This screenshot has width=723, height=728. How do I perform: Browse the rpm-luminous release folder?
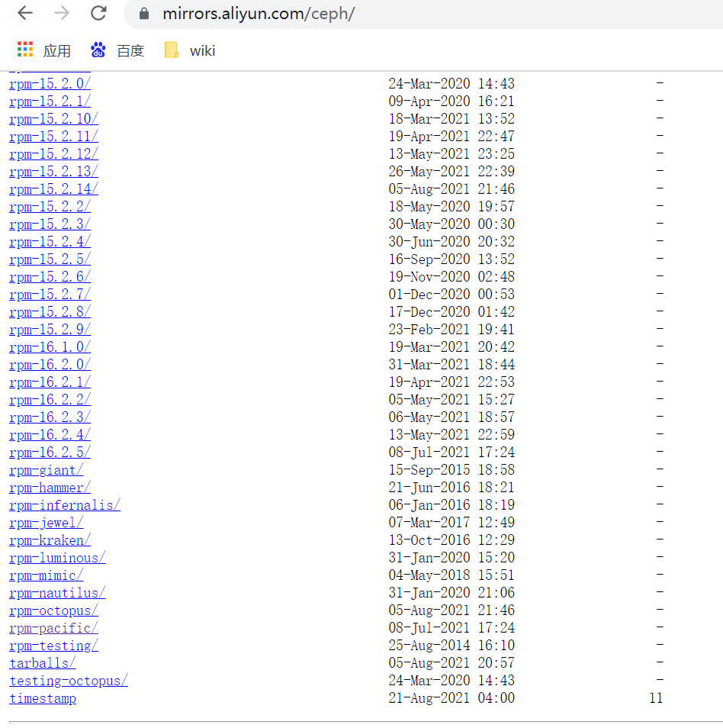(56, 558)
